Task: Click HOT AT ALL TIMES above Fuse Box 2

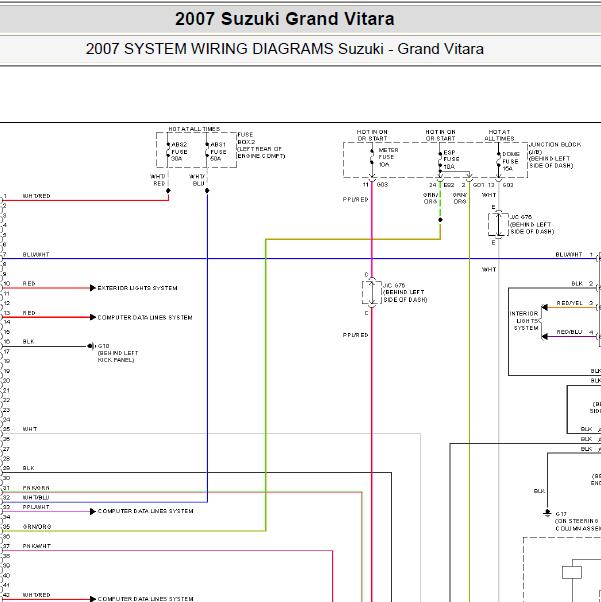Action: tap(194, 129)
